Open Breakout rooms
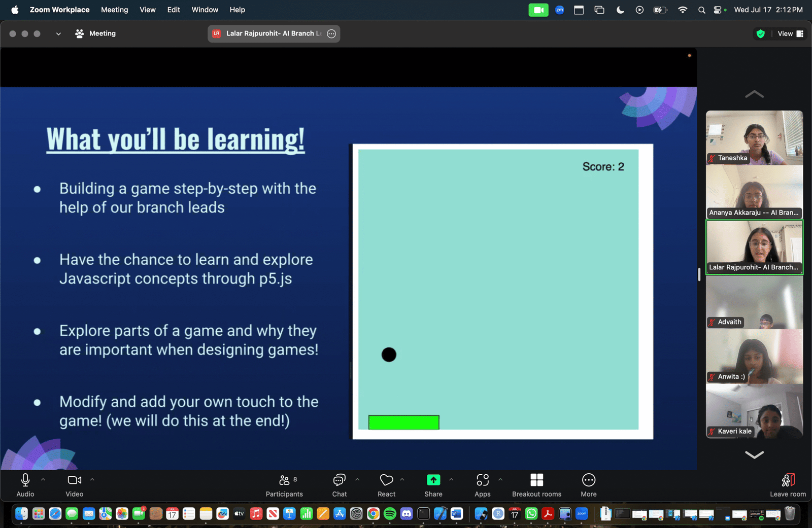Viewport: 812px width, 528px height. point(536,485)
